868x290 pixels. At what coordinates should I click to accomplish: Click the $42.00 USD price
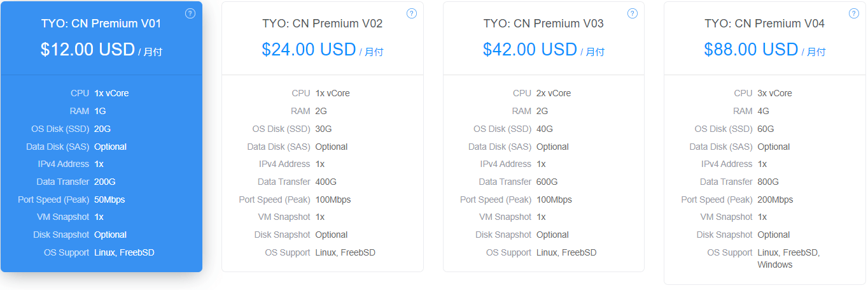click(530, 49)
